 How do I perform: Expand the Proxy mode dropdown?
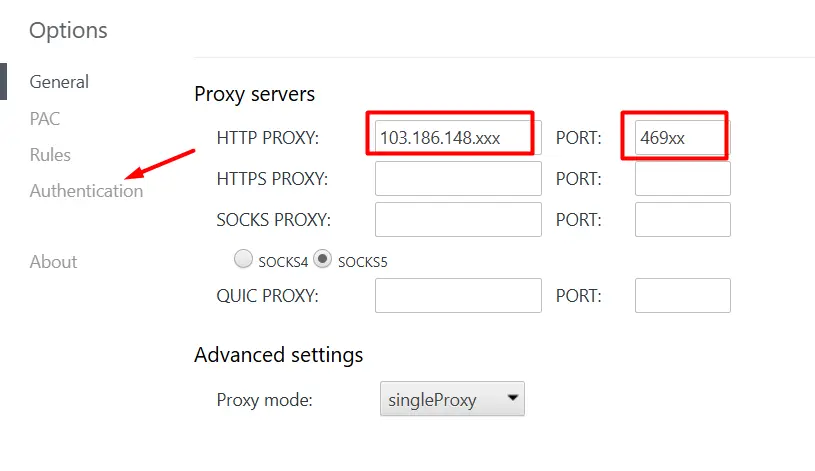click(452, 400)
